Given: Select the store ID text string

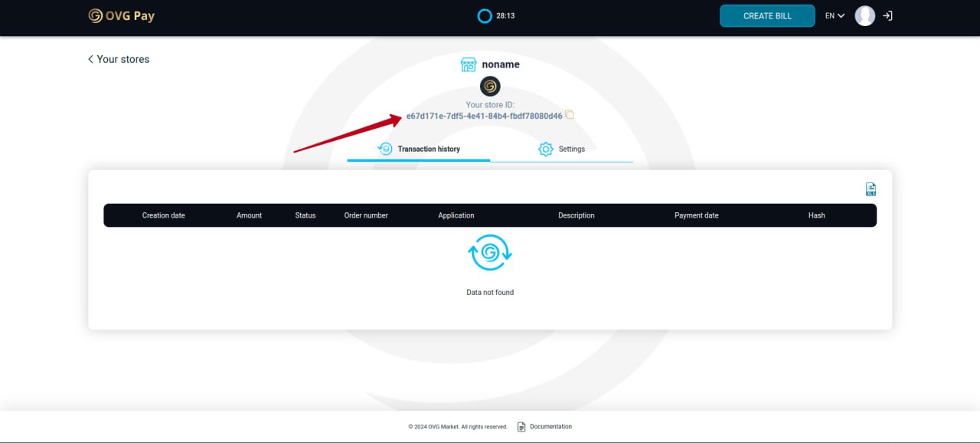Looking at the screenshot, I should (x=484, y=116).
